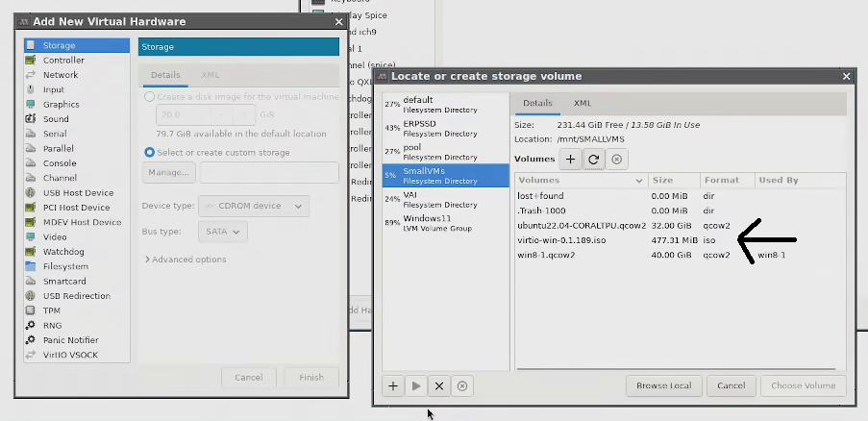Select MDEV Host Device entry
This screenshot has height=421, width=868.
tap(77, 222)
